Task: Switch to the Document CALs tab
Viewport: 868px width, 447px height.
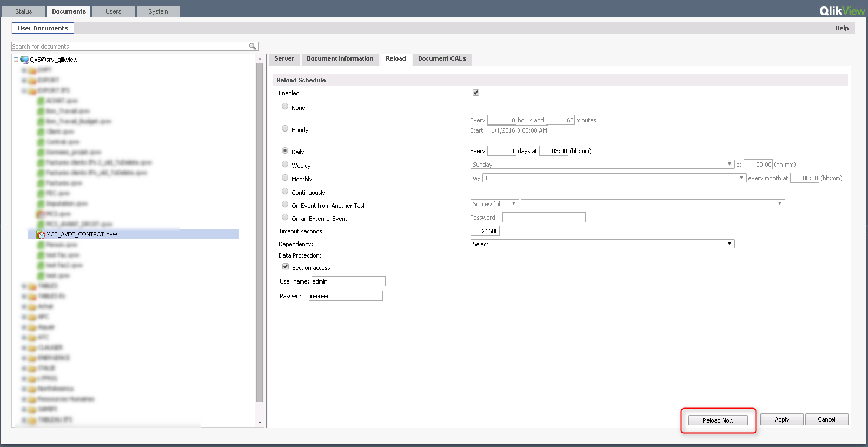Action: (x=442, y=59)
